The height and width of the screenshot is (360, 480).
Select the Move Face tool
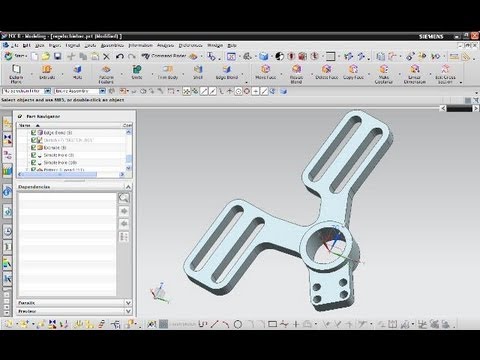(x=266, y=72)
